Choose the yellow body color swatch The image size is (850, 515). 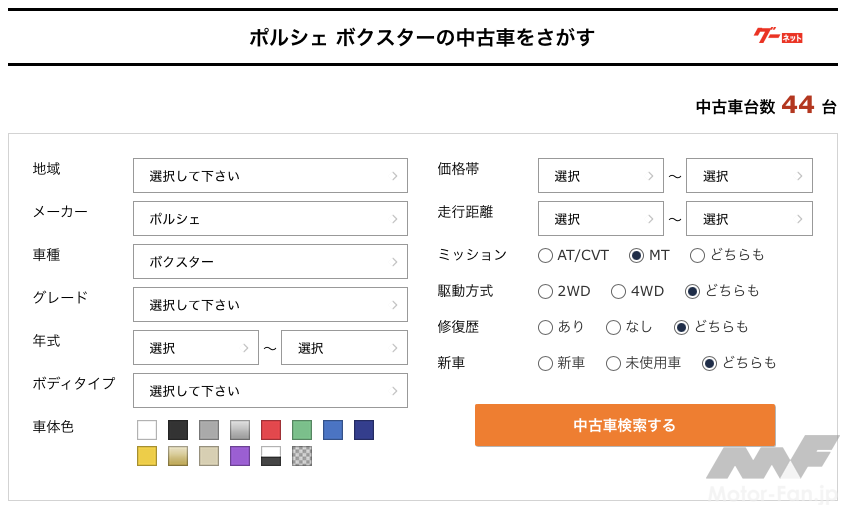click(147, 456)
